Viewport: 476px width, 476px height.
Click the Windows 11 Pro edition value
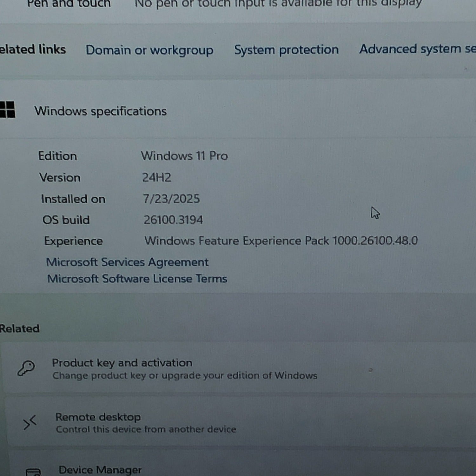point(184,156)
